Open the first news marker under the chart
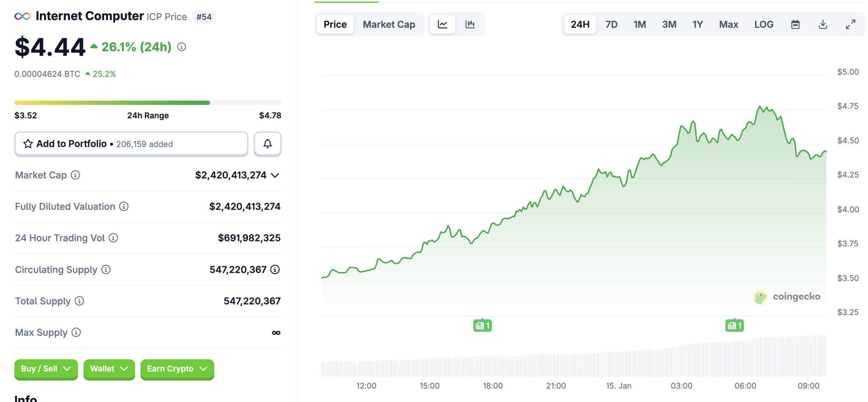Viewport: 868px width, 402px height. [x=482, y=326]
